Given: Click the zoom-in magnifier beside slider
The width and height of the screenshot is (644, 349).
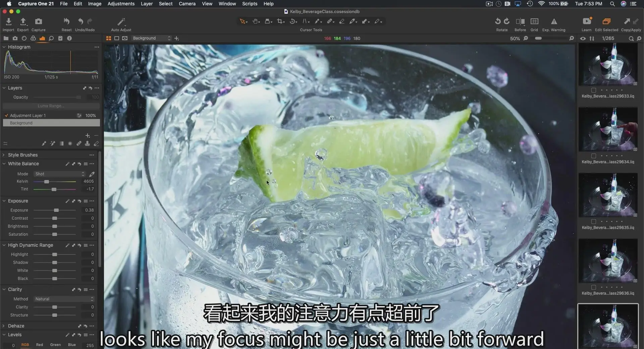Looking at the screenshot, I should [x=572, y=38].
